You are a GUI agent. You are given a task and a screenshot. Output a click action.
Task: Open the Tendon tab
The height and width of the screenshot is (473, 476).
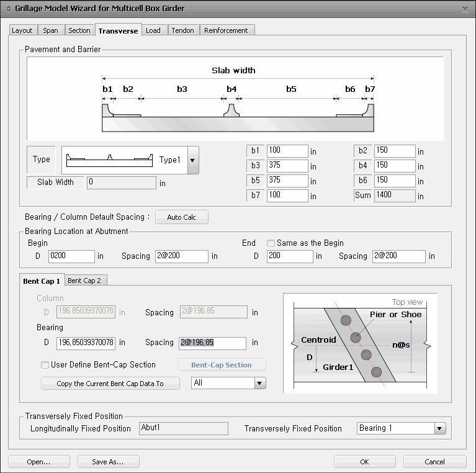182,30
